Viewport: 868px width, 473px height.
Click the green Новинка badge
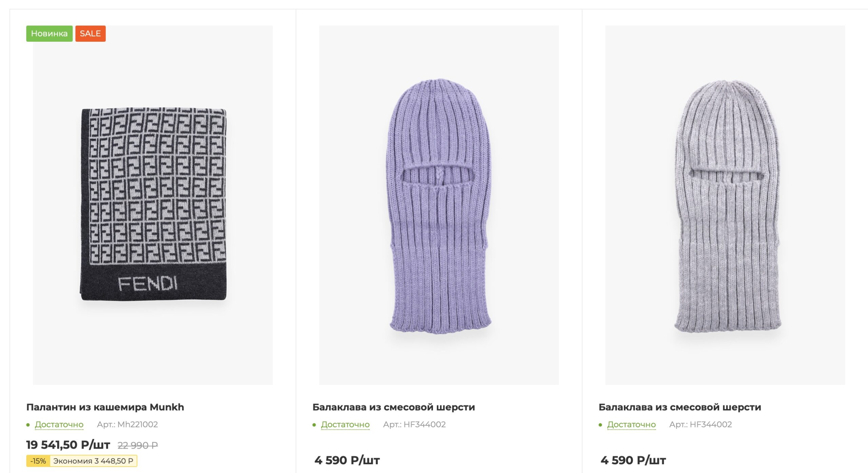click(50, 33)
